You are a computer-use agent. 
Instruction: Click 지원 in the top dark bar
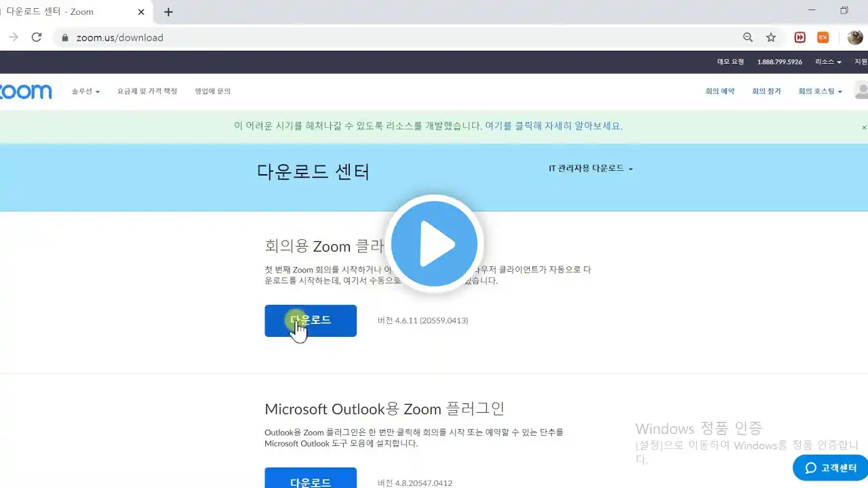click(x=861, y=62)
